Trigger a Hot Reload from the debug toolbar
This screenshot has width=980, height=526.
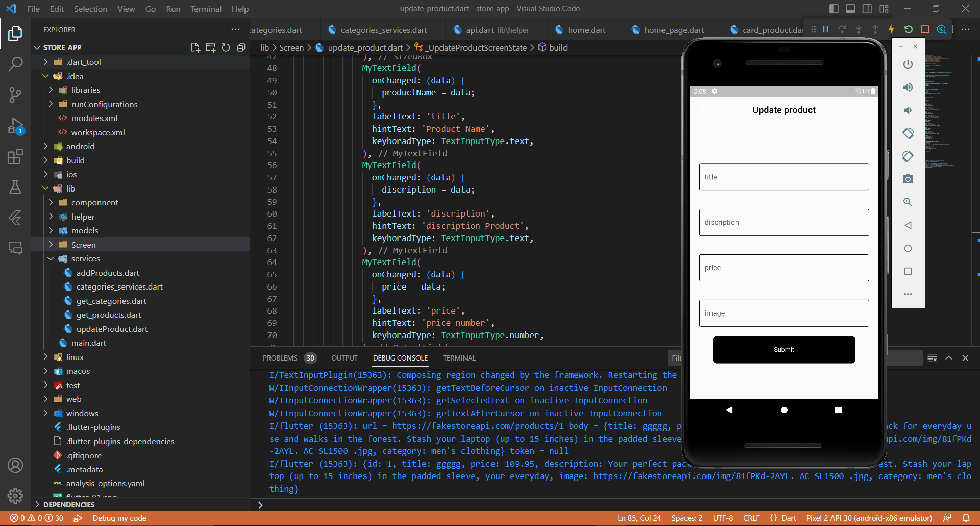pyautogui.click(x=892, y=29)
